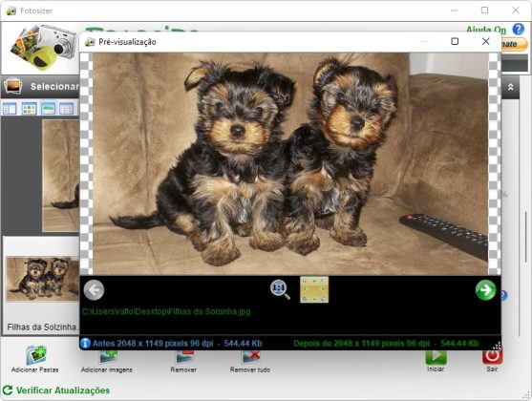Viewport: 532px width, 401px height.
Task: Click Remover tudo icon
Action: [x=250, y=356]
